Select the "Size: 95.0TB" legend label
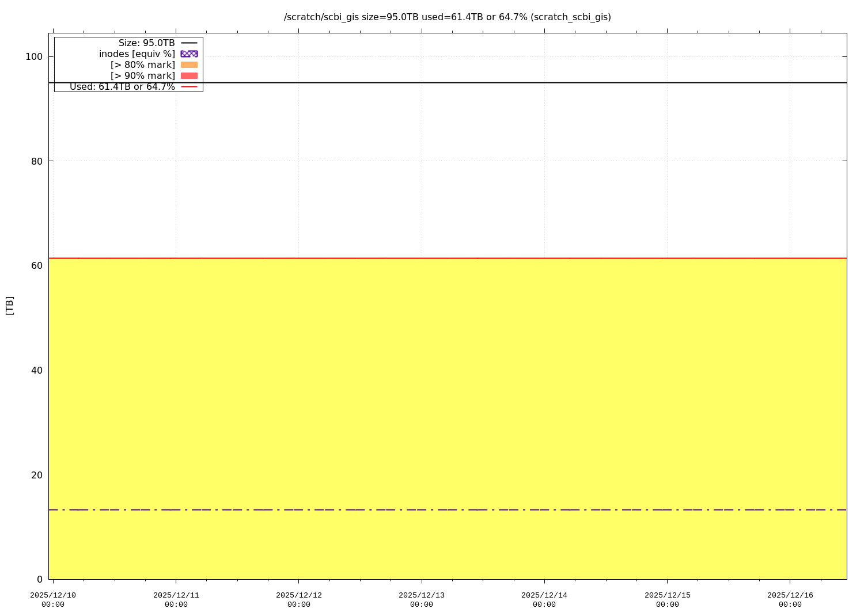The height and width of the screenshot is (616, 864). (146, 43)
